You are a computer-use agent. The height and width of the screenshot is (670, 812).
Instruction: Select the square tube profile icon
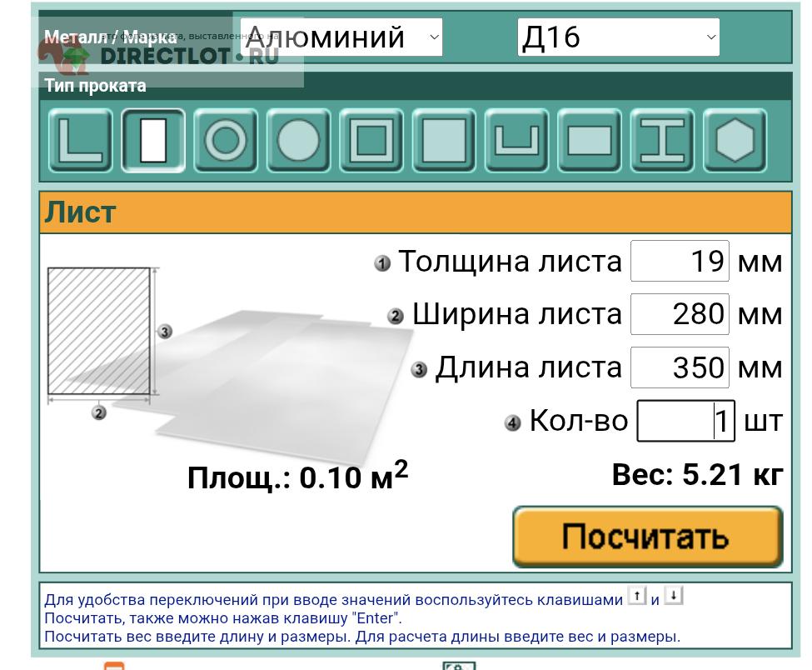click(371, 140)
